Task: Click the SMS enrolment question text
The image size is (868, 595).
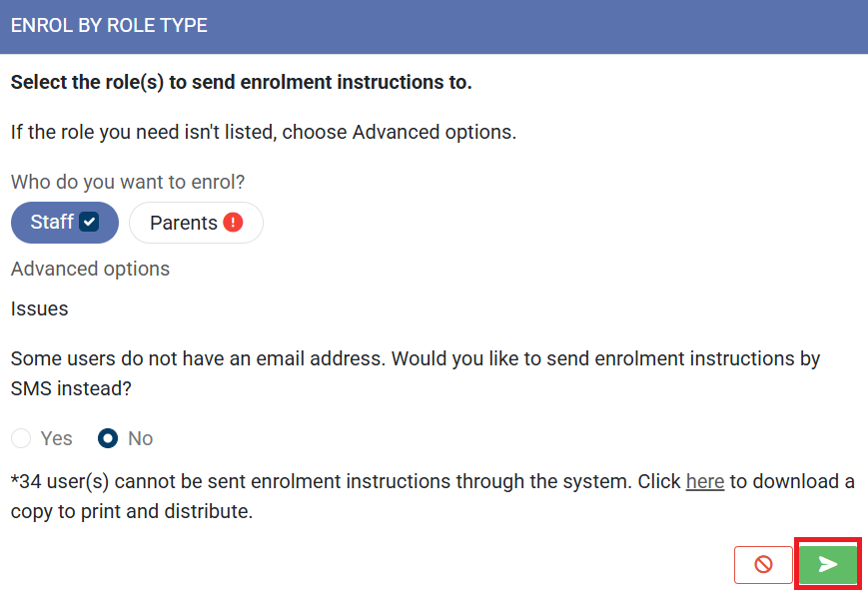Action: 415,372
